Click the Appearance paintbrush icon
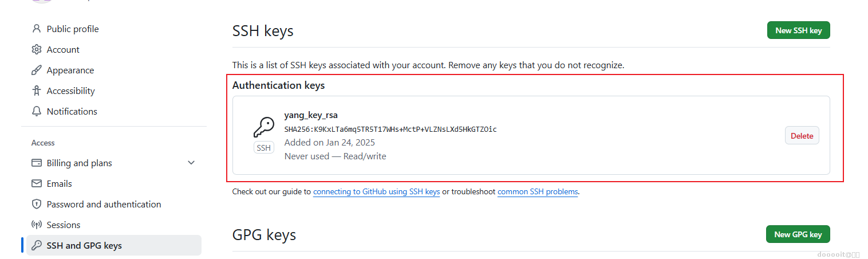 click(37, 70)
